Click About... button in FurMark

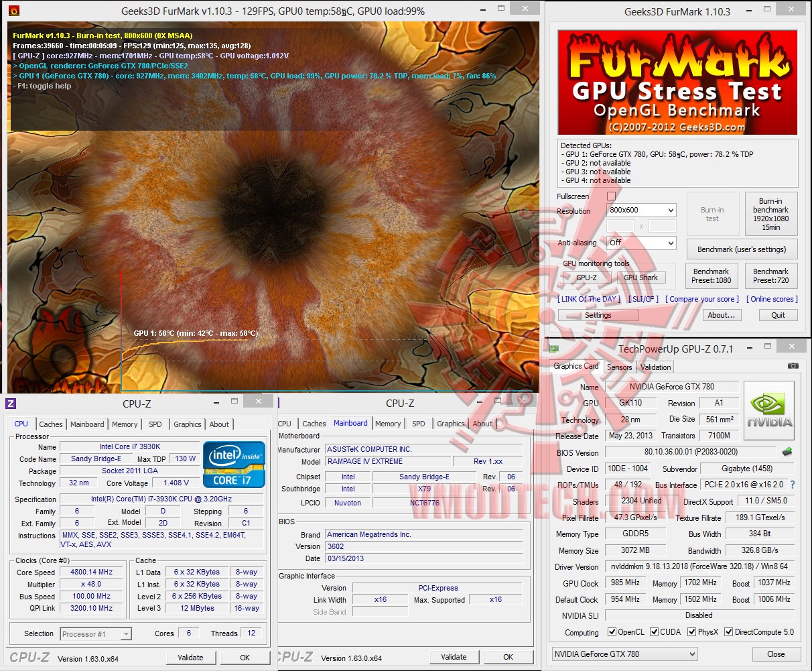[x=721, y=315]
